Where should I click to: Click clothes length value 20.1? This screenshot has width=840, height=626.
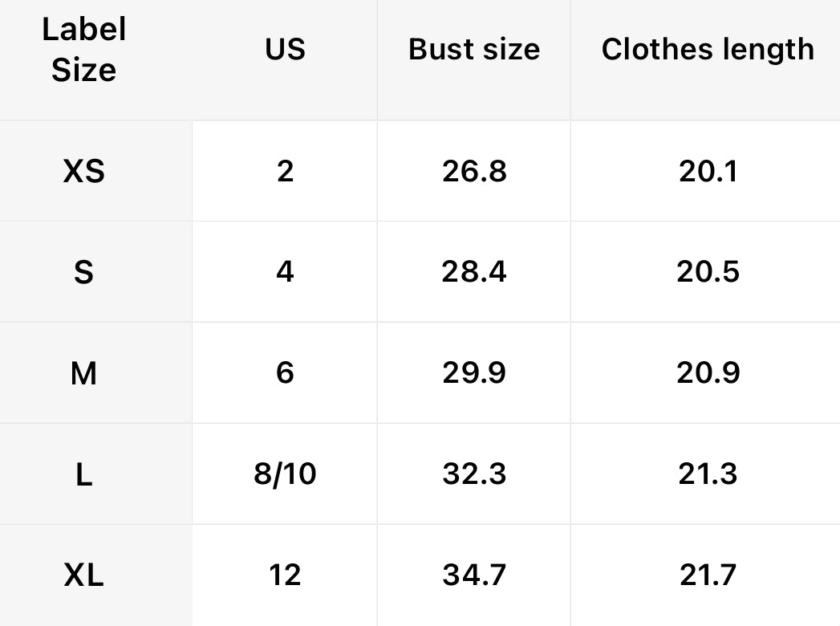pyautogui.click(x=708, y=171)
